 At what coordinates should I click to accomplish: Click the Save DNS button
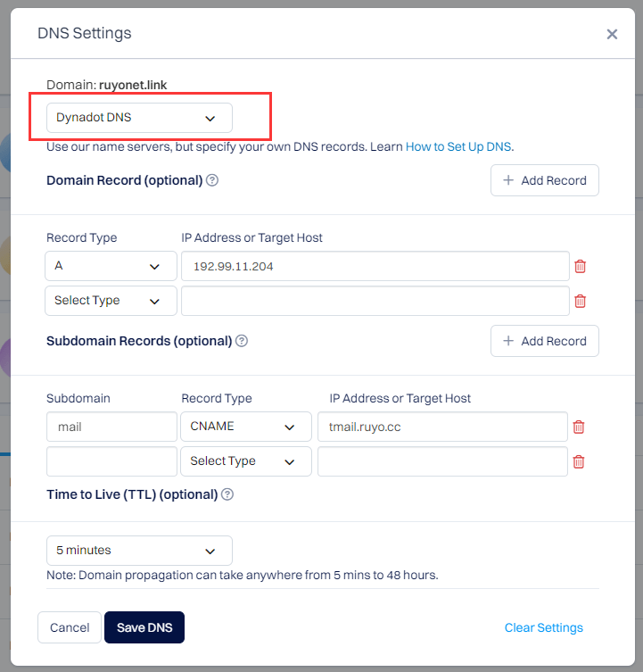[x=144, y=627]
